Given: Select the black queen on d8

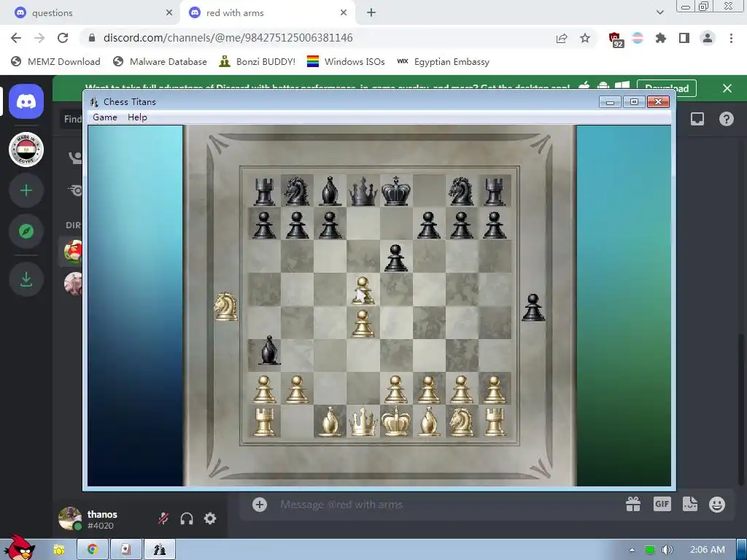Looking at the screenshot, I should [363, 191].
